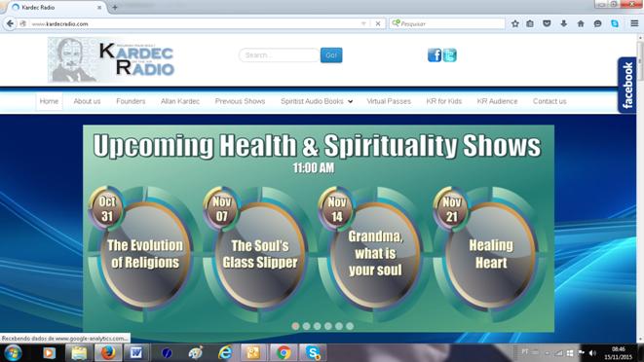The width and height of the screenshot is (644, 362).
Task: Select the last slideshow dot
Action: click(350, 326)
